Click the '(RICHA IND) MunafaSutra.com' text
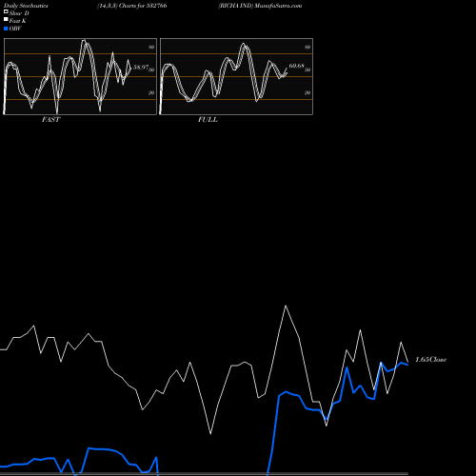Image resolution: width=476 pixels, height=476 pixels. [x=260, y=6]
